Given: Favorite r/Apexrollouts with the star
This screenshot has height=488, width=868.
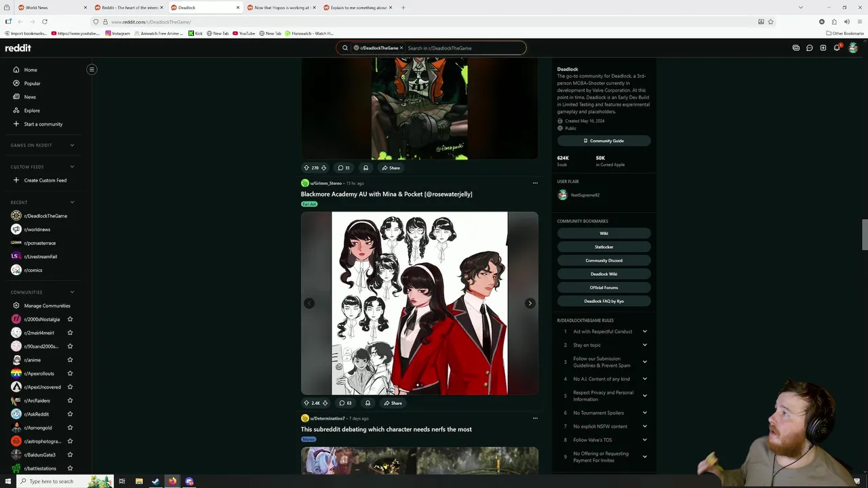Looking at the screenshot, I should coord(70,373).
